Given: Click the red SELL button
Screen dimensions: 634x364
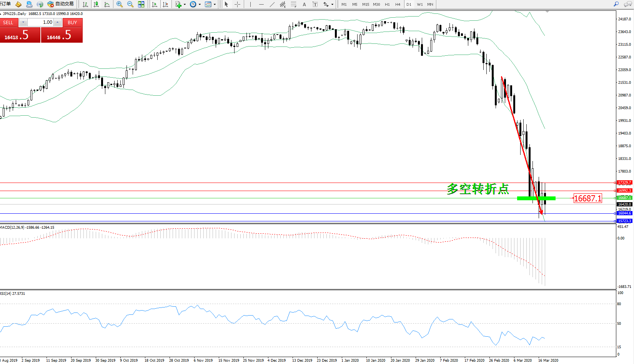Looking at the screenshot, I should point(8,23).
